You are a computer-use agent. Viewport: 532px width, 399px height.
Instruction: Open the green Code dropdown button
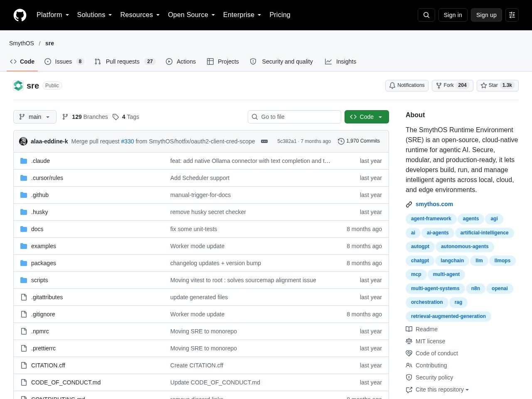coord(367,117)
